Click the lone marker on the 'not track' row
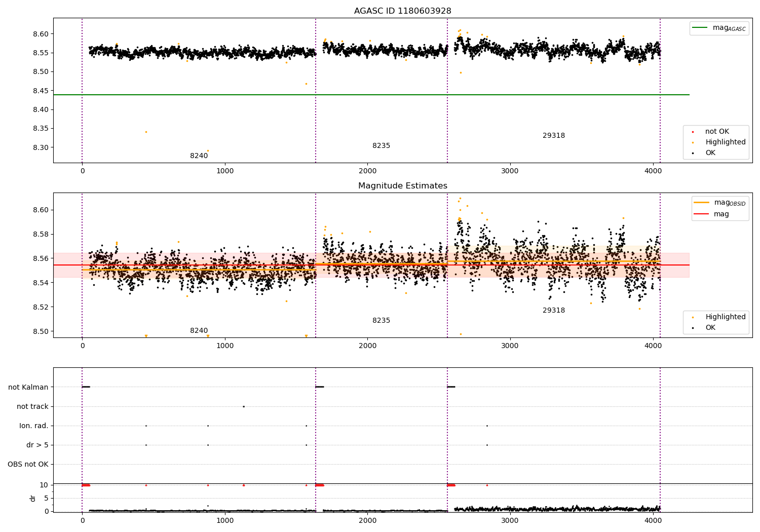The height and width of the screenshot is (532, 760). pyautogui.click(x=244, y=406)
